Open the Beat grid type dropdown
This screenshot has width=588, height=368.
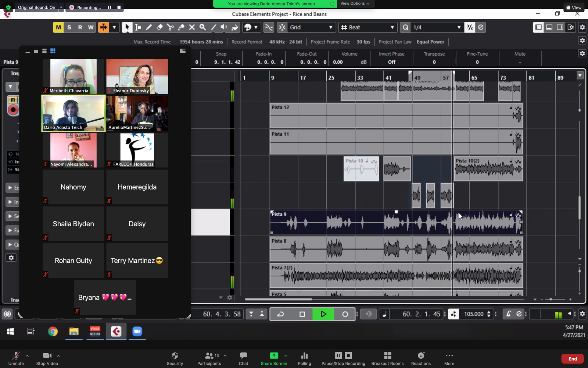point(368,27)
